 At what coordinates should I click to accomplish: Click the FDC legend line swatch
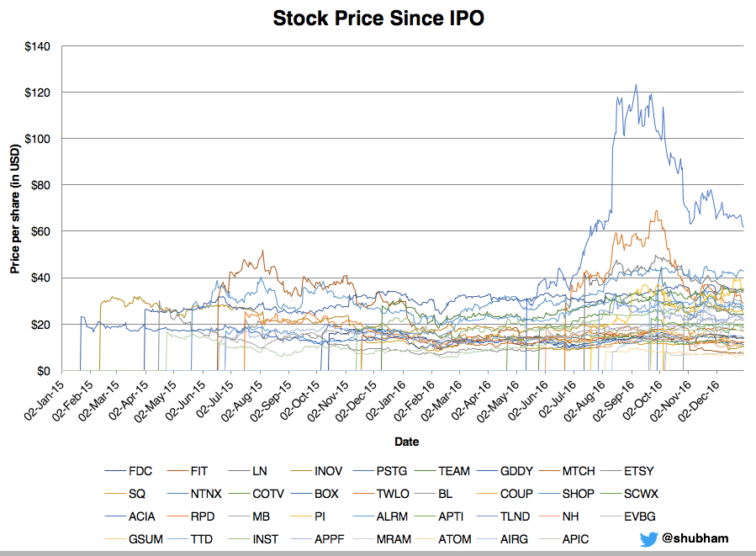[115, 471]
